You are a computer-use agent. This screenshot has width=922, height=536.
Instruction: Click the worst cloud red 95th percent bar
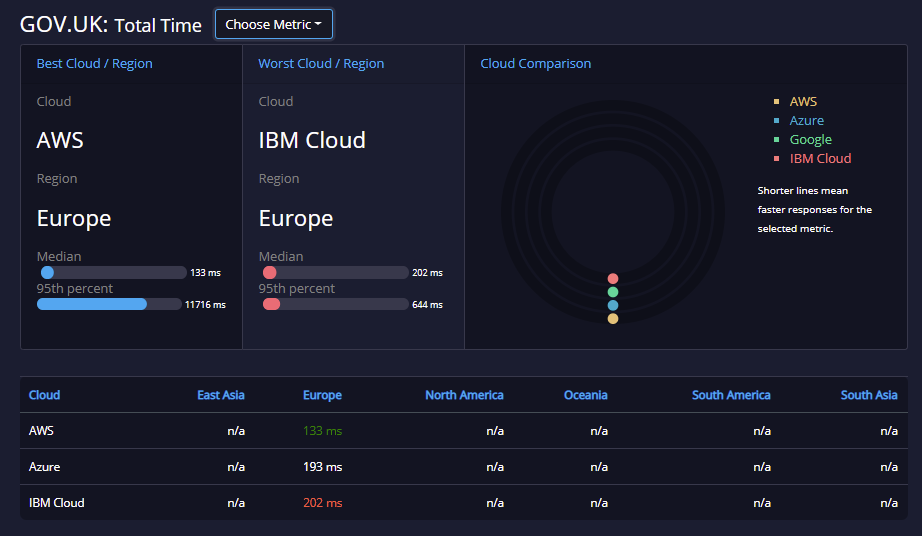(271, 304)
